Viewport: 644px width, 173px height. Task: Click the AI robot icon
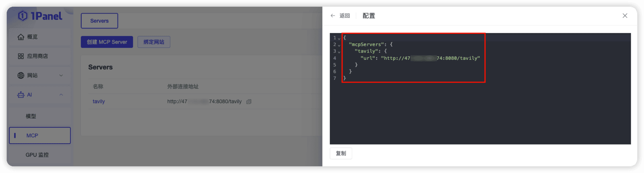tap(21, 95)
